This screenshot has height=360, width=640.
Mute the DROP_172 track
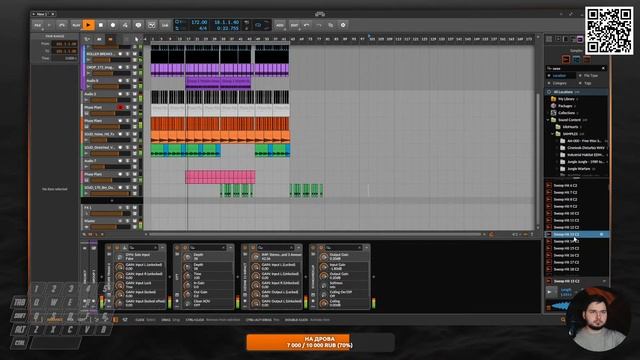coord(134,67)
